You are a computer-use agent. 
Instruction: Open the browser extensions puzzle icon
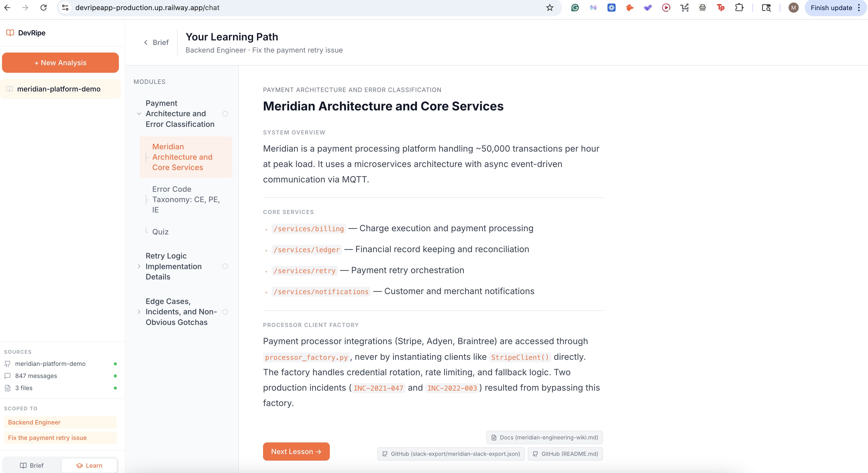(x=739, y=8)
